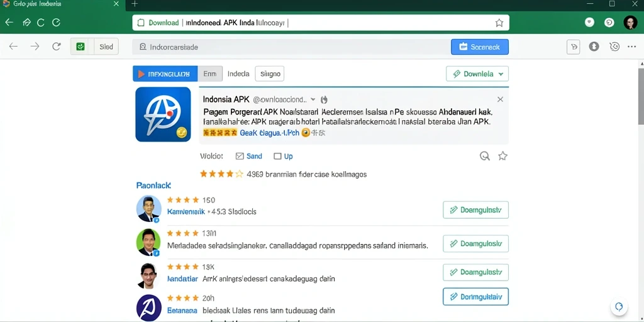Click the dark circular download icon in toolbar
644x322 pixels.
click(594, 47)
